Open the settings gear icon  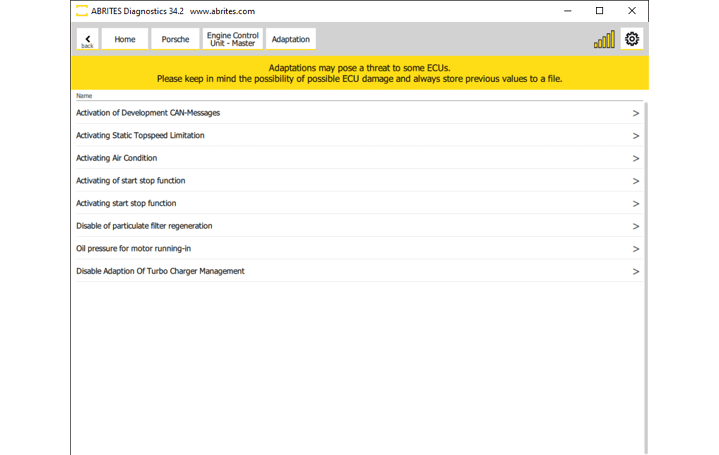(x=631, y=39)
